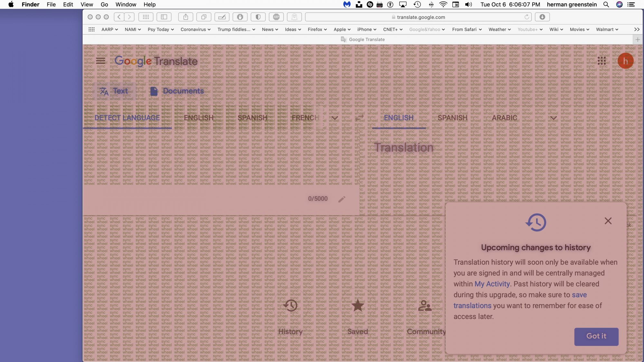
Task: Choose Arabic as target language
Action: click(x=504, y=118)
